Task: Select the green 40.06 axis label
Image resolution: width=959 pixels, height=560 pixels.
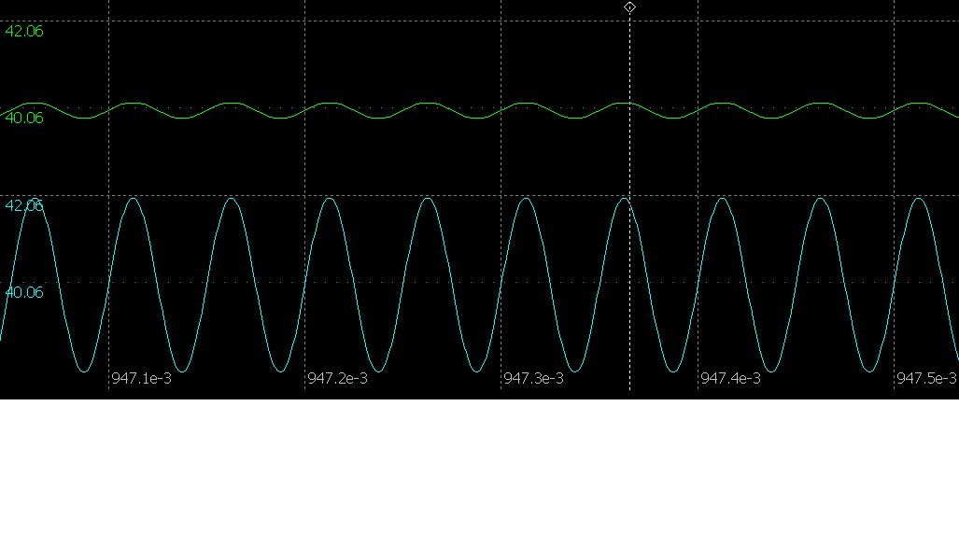Action: pyautogui.click(x=24, y=118)
